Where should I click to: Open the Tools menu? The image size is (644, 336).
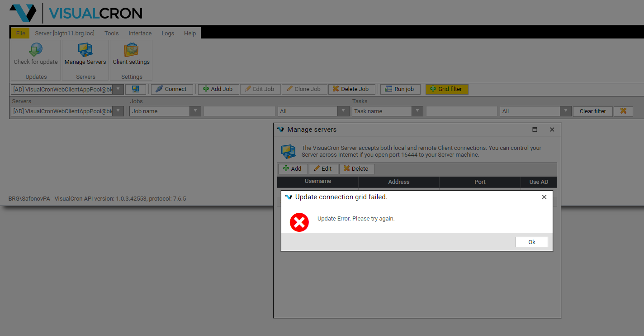pyautogui.click(x=112, y=33)
